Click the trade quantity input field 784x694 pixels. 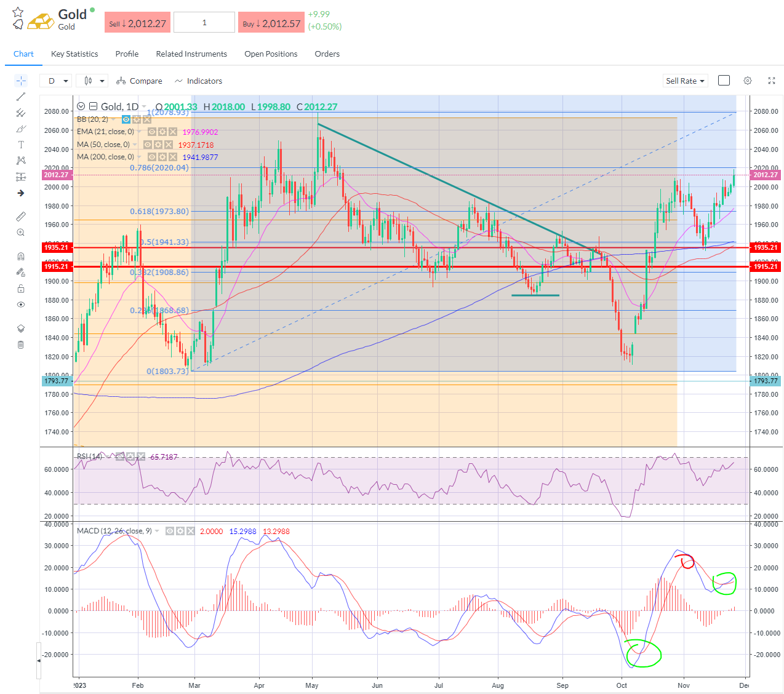point(204,23)
